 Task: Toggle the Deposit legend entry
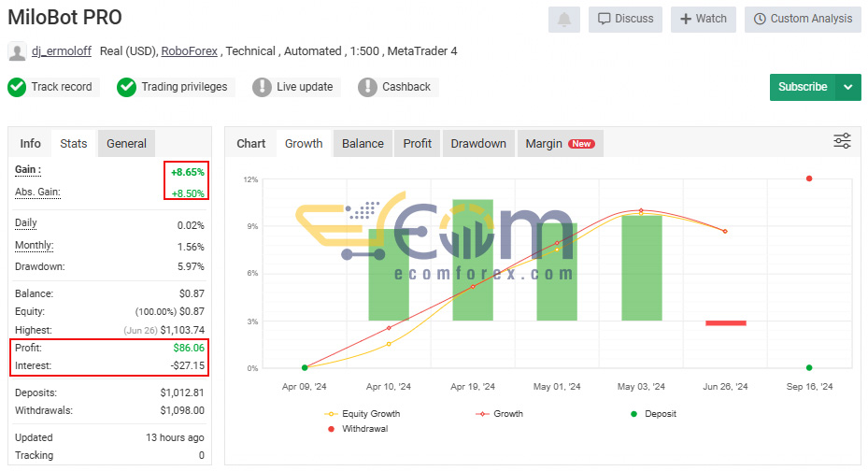tap(653, 413)
